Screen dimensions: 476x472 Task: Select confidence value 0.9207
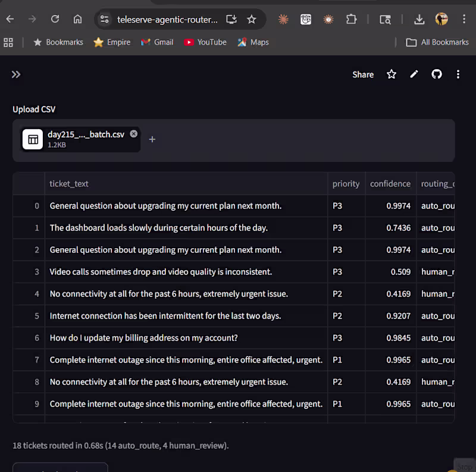point(391,316)
